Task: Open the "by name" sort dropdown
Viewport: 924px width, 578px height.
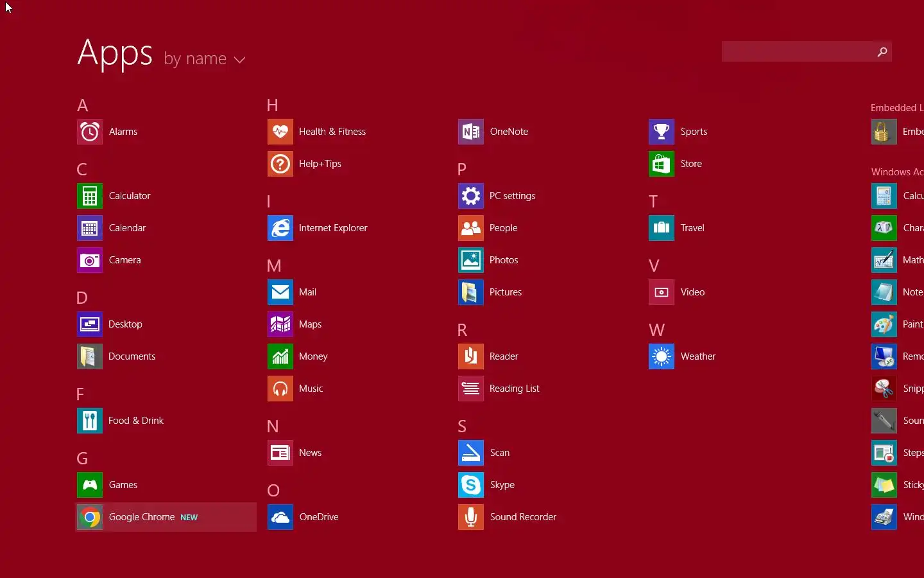Action: (205, 59)
